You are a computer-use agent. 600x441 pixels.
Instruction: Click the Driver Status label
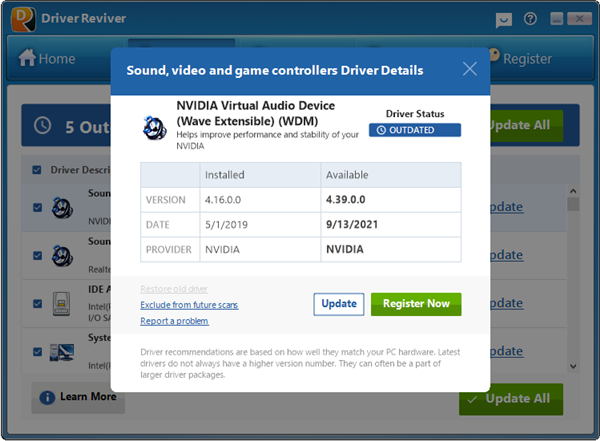[415, 114]
